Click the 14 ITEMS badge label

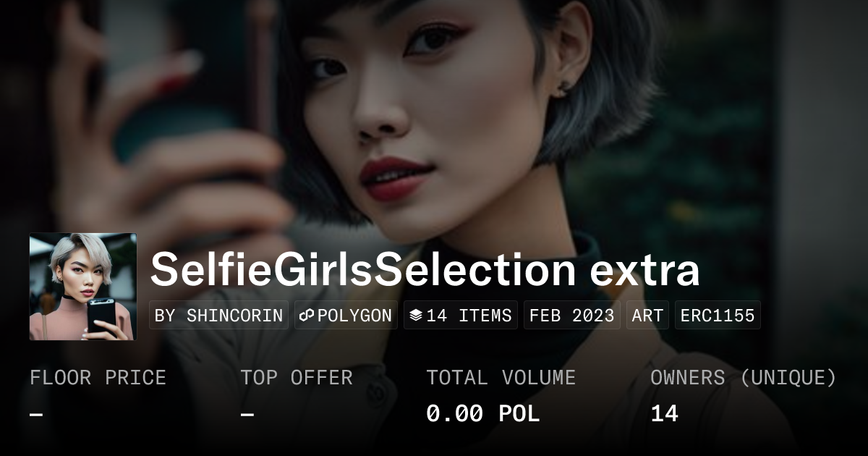coord(469,316)
